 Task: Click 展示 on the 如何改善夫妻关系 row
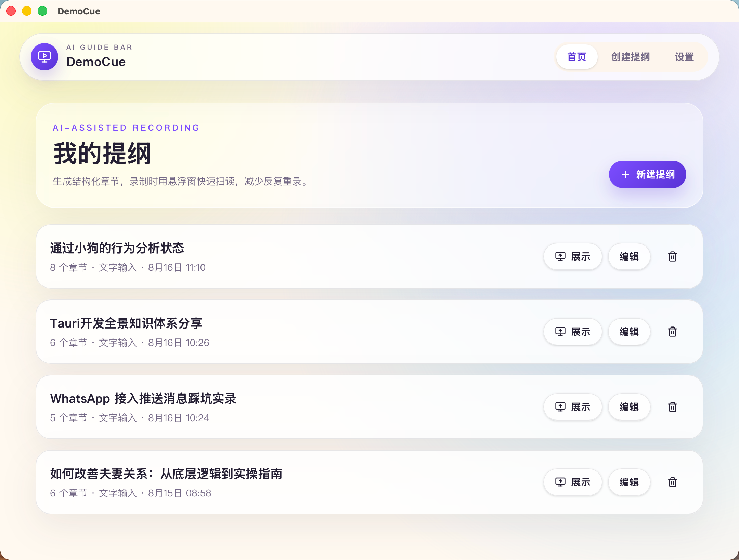point(573,482)
